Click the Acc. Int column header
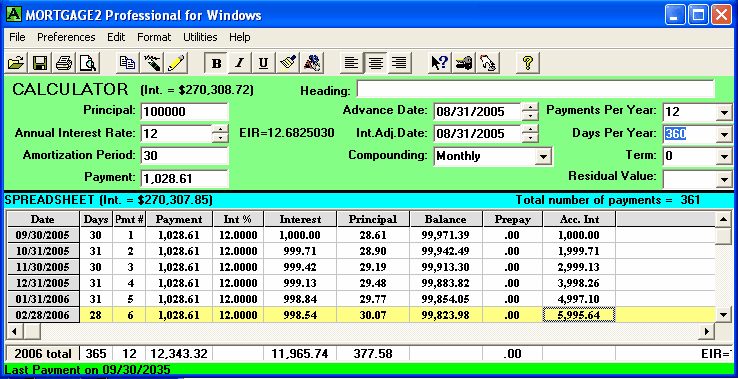Image resolution: width=738 pixels, height=379 pixels. [x=579, y=219]
